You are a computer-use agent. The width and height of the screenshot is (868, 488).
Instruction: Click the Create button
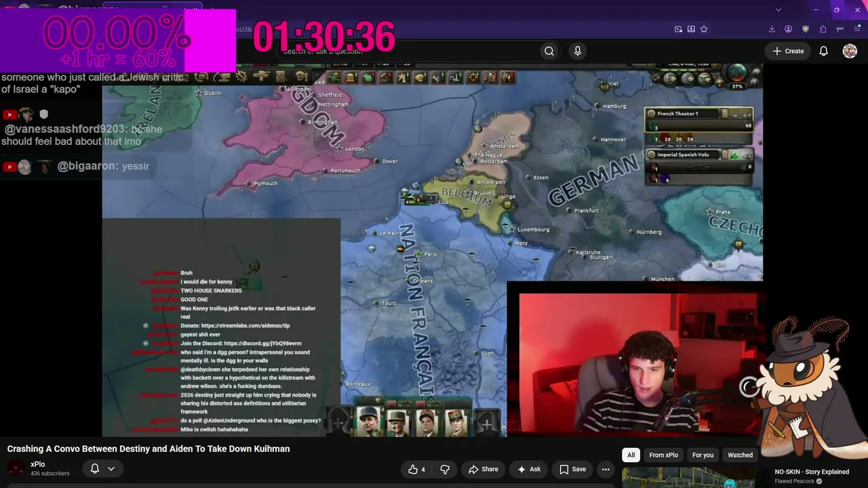[788, 51]
